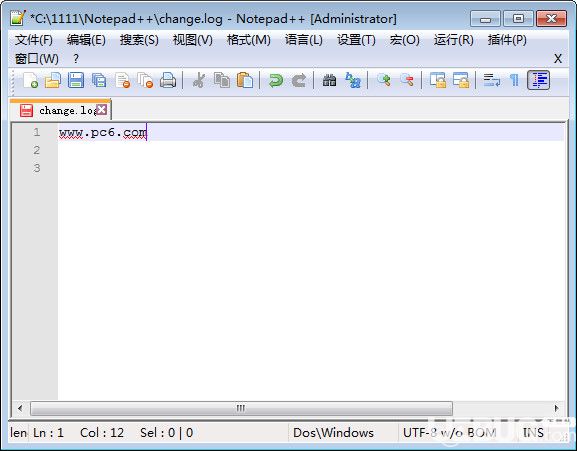Click the synchronize vertical scrolling icon
Image resolution: width=577 pixels, height=451 pixels.
tap(438, 80)
